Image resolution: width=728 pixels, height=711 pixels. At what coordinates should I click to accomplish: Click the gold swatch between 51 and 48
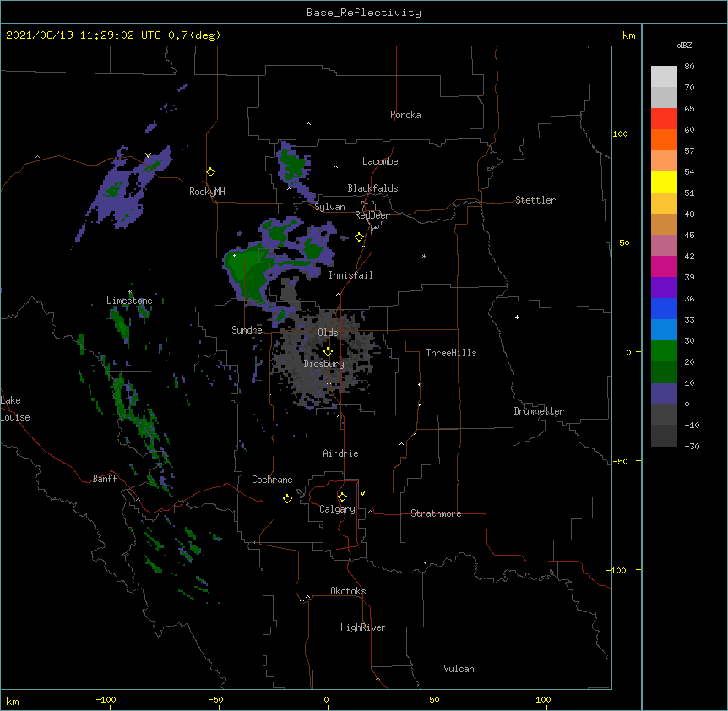[664, 204]
